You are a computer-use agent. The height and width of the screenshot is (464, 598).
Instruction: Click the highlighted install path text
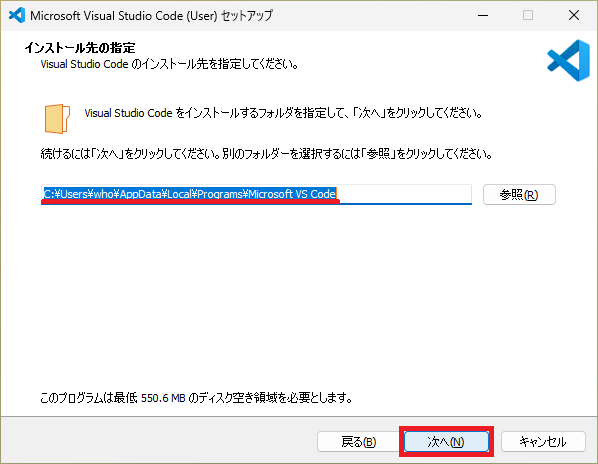pyautogui.click(x=190, y=194)
